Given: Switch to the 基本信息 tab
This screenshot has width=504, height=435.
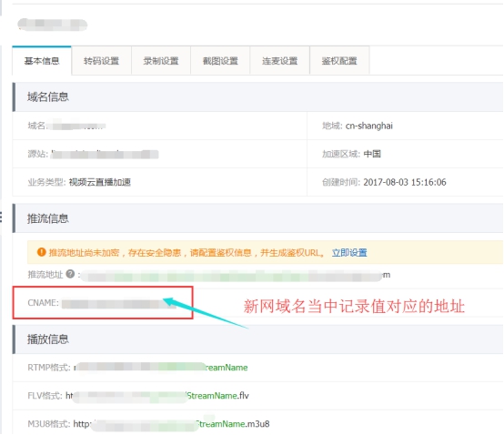Looking at the screenshot, I should coord(42,61).
